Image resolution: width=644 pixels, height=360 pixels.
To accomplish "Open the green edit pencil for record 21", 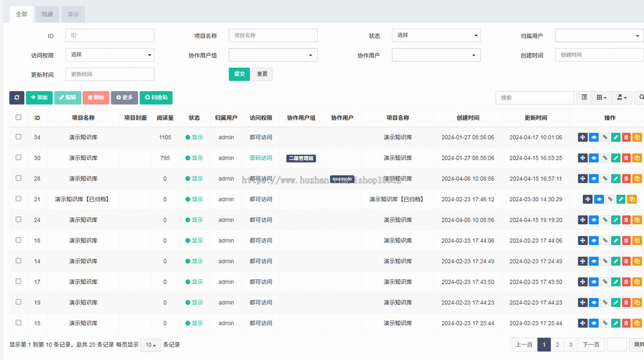I will [x=621, y=199].
